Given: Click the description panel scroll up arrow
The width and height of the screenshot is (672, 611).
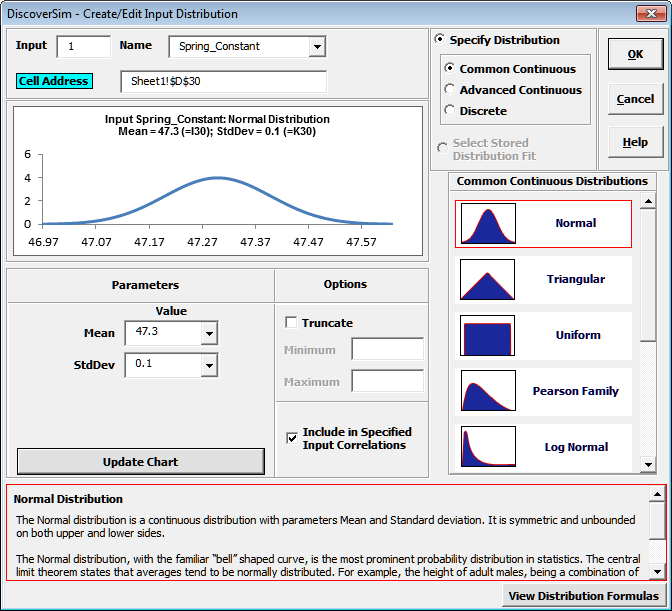Looking at the screenshot, I should click(657, 494).
